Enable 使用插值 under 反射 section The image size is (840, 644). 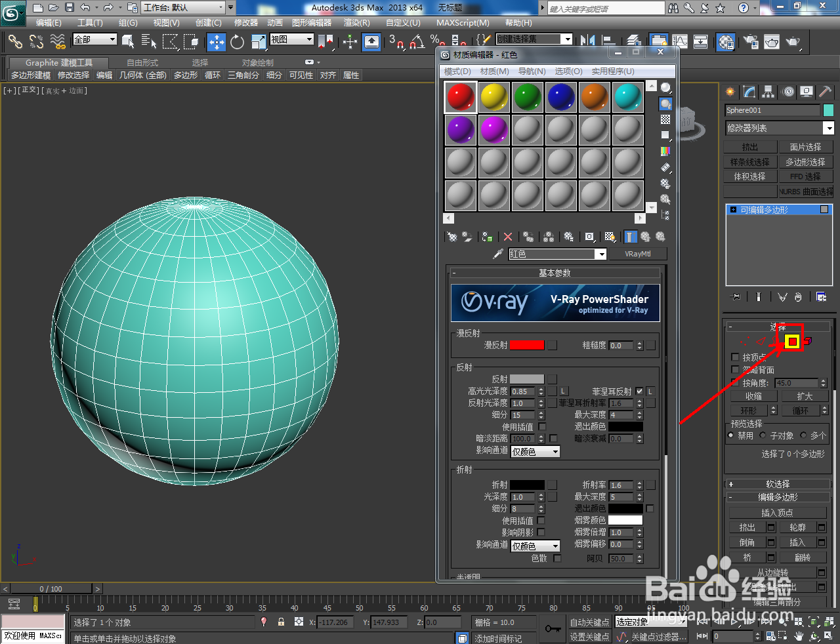542,427
